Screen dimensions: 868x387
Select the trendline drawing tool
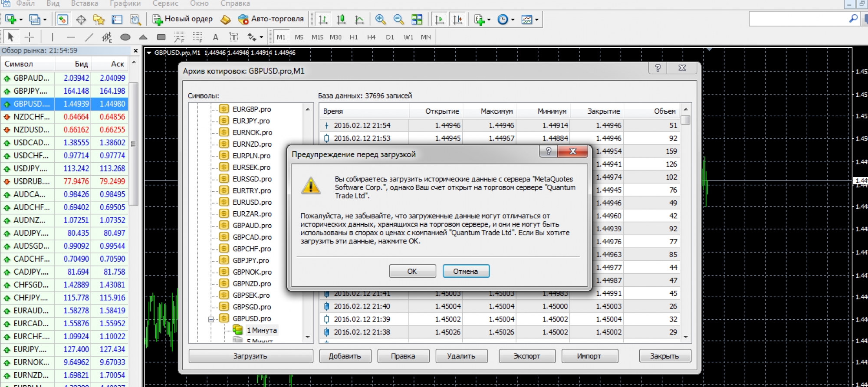89,37
